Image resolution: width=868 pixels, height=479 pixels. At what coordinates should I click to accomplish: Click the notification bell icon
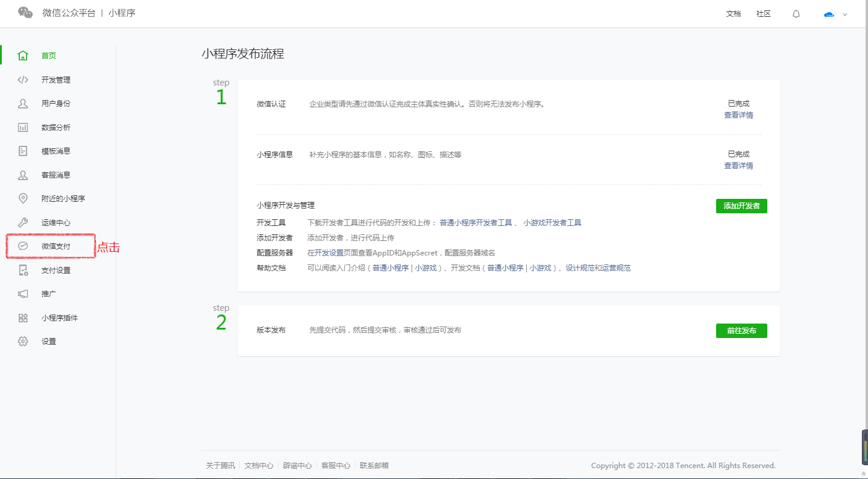point(796,13)
